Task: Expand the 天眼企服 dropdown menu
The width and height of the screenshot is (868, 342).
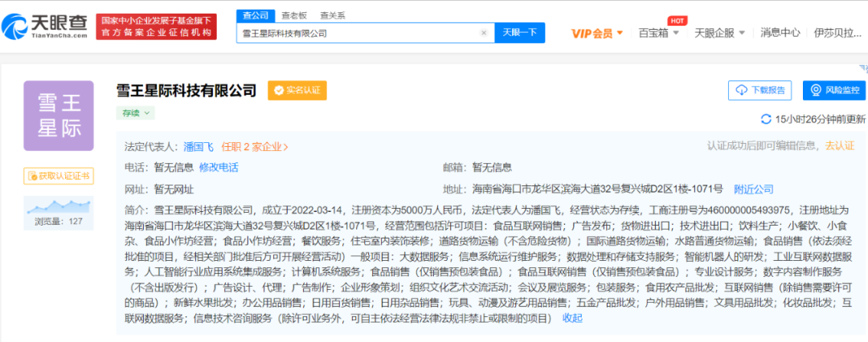Action: pyautogui.click(x=719, y=33)
